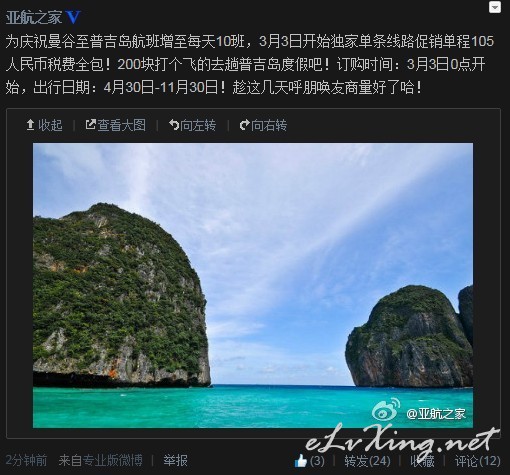Click the Phuket island photo
This screenshot has width=510, height=475.
[x=253, y=285]
